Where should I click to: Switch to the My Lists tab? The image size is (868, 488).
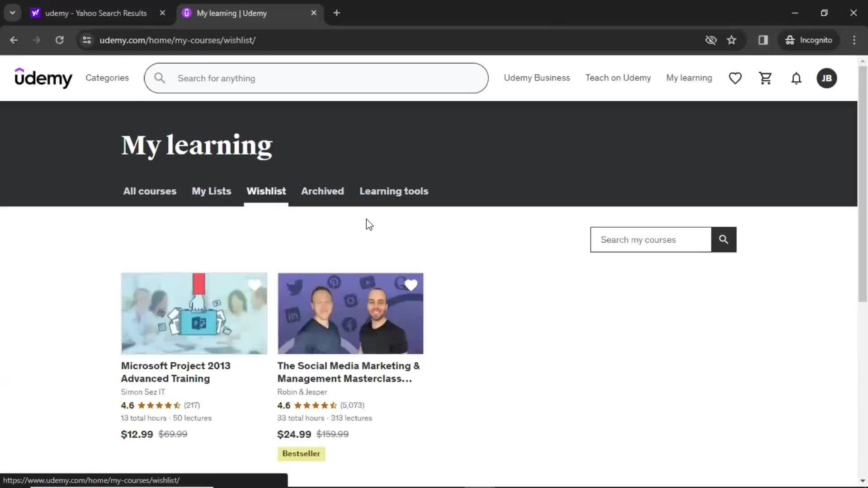pos(211,191)
